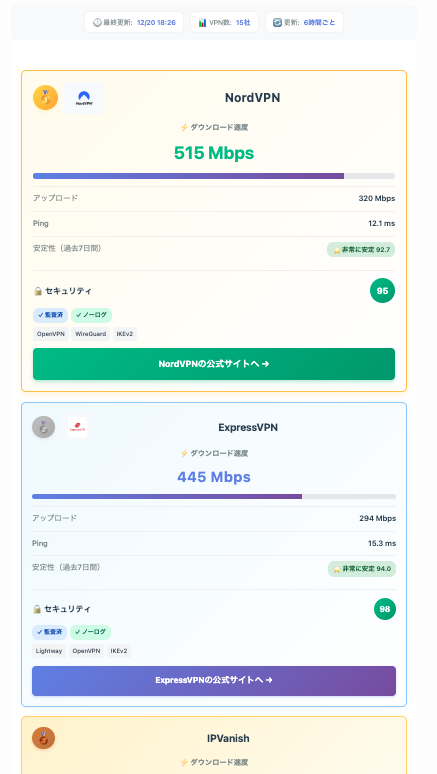The height and width of the screenshot is (774, 437).
Task: Click the gold medal rank icon for NordVPN
Action: 45,97
